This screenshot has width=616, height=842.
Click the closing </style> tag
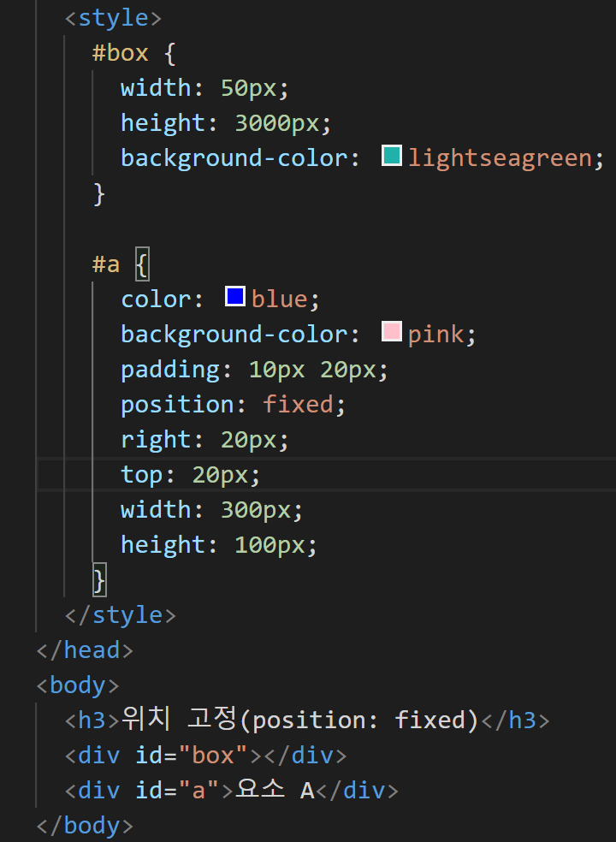(x=121, y=615)
